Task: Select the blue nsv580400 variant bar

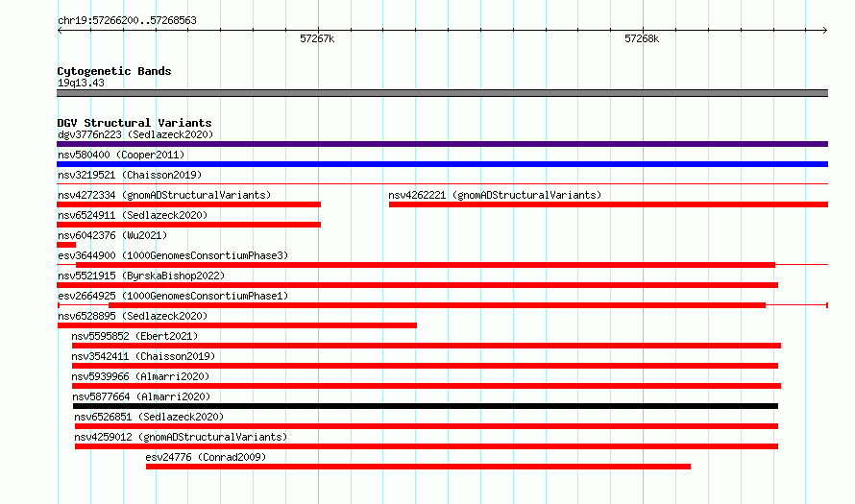Action: 442,164
